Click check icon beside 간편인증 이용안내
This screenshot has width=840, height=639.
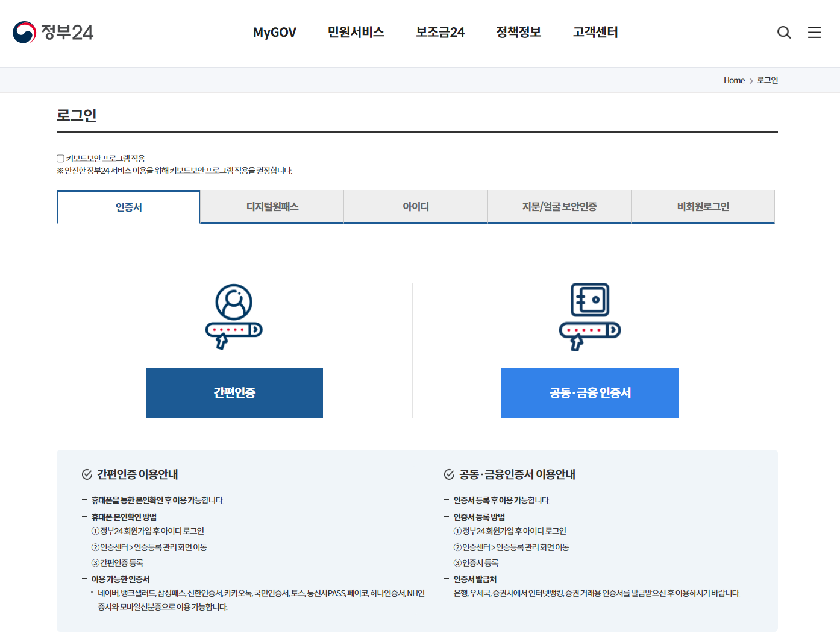87,474
